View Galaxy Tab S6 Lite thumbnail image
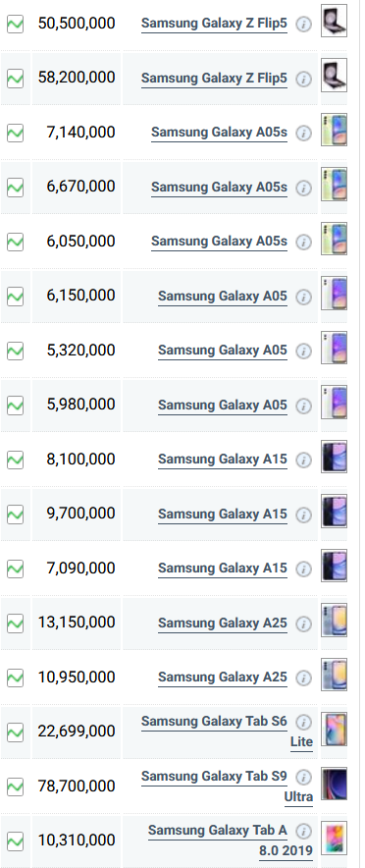Viewport: 365px width, 868px height. (334, 729)
